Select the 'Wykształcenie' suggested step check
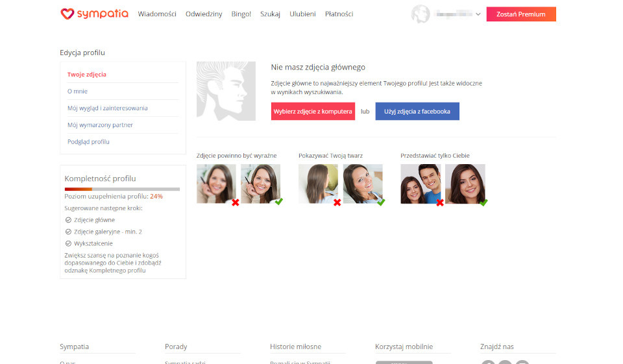The width and height of the screenshot is (623, 364). [69, 243]
